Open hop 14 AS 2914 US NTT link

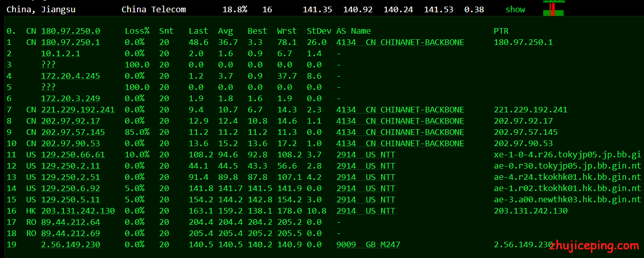coord(366,189)
